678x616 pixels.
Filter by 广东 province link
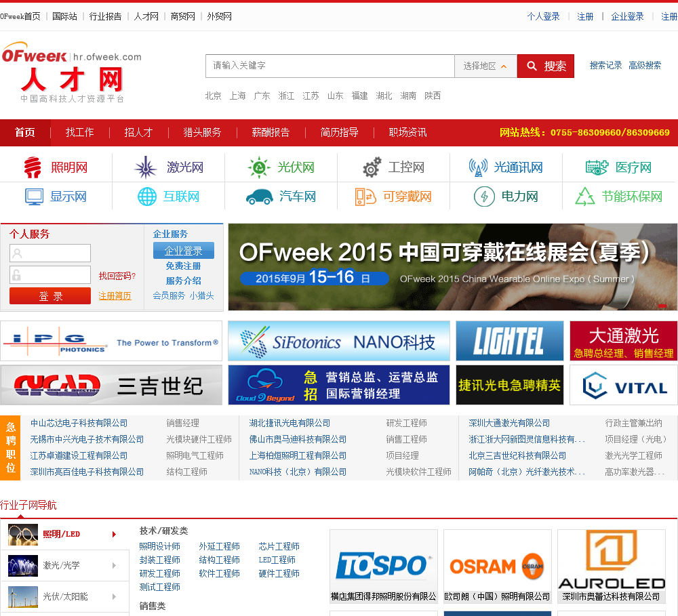pyautogui.click(x=262, y=96)
